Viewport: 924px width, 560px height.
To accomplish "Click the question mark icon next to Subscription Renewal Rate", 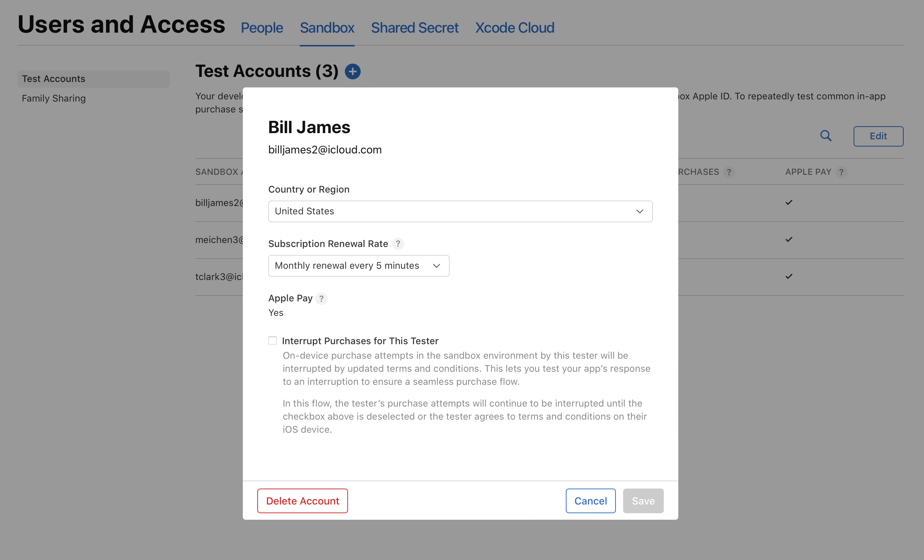I will click(398, 243).
